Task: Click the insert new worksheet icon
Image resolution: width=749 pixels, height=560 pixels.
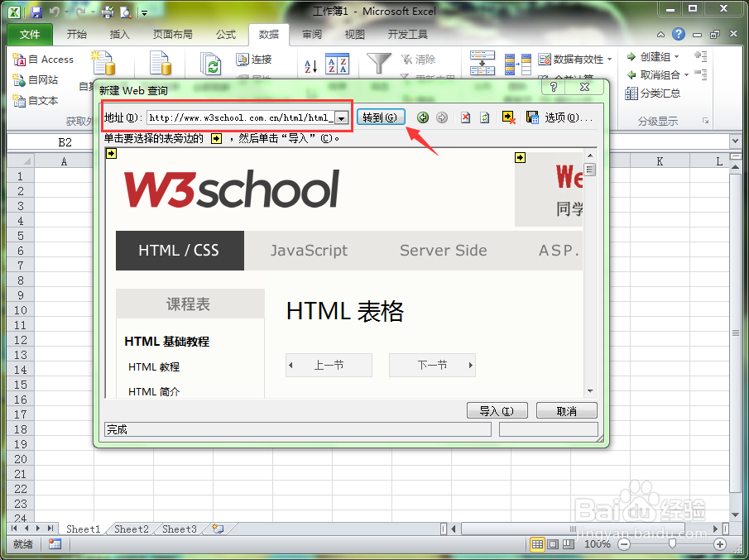Action: (x=218, y=529)
